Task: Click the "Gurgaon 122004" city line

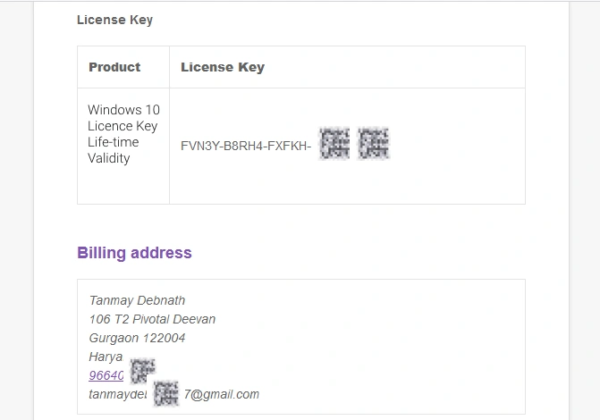Action: (137, 338)
